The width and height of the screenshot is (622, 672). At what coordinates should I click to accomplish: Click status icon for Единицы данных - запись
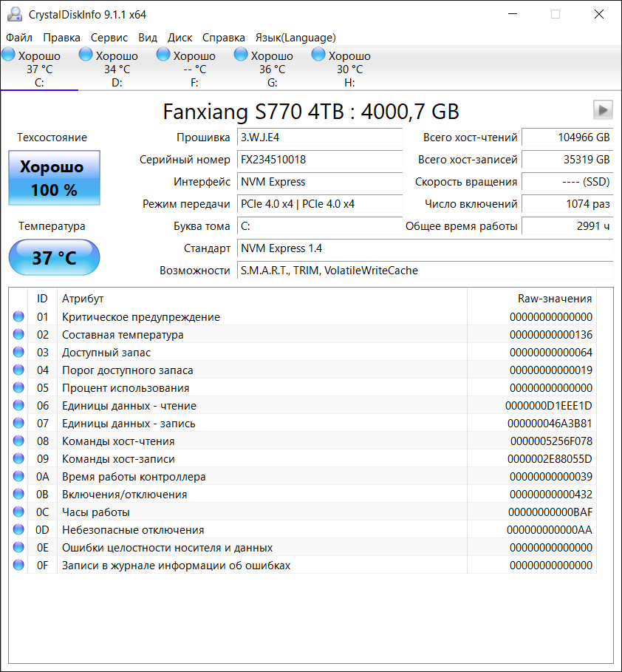click(18, 423)
